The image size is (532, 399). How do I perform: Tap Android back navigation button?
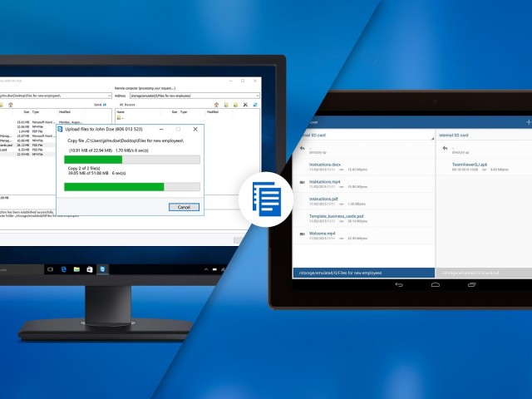point(399,284)
